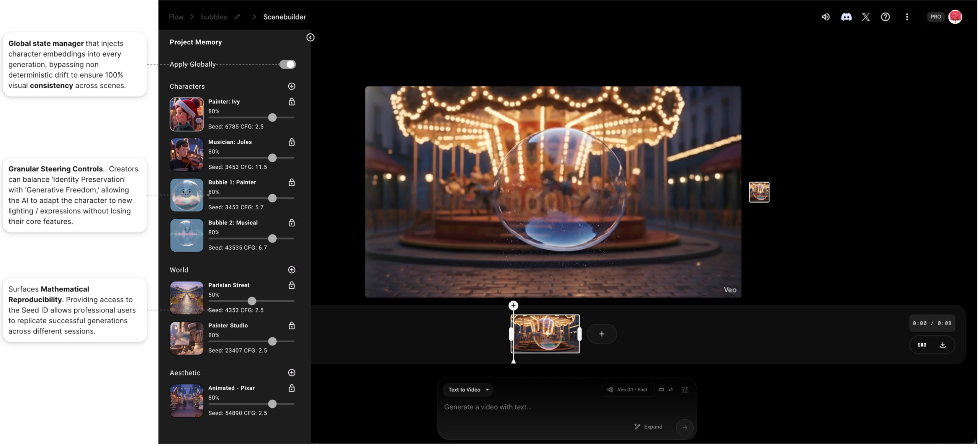The image size is (980, 446).
Task: Mute sound with the speaker icon
Action: (x=826, y=17)
